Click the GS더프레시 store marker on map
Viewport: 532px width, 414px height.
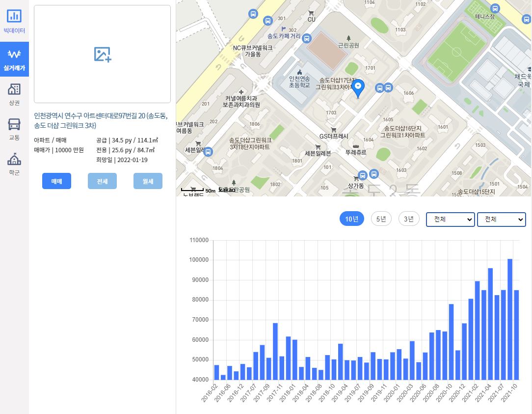pyautogui.click(x=334, y=130)
